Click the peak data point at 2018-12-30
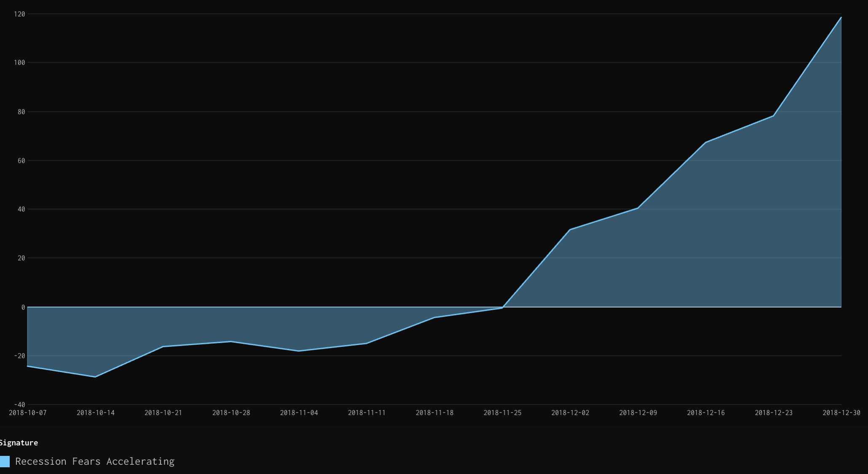868x474 pixels. [841, 17]
